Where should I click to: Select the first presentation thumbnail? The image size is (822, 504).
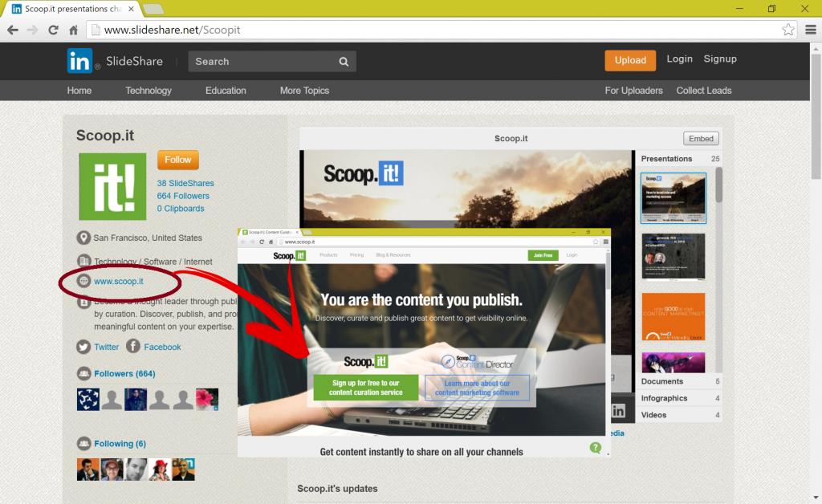pyautogui.click(x=673, y=198)
